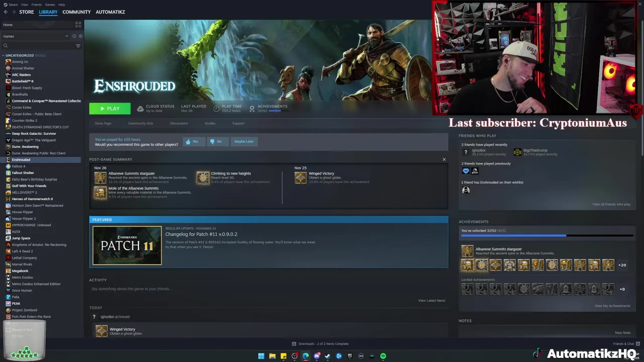Screen dimensions: 644x362
Task: Open the Friends menu
Action: (x=37, y=5)
